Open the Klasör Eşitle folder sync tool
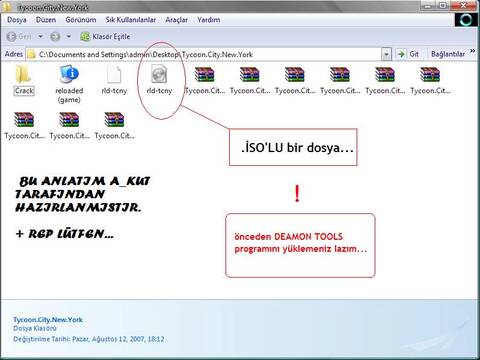The height and width of the screenshot is (360, 480). 105,36
